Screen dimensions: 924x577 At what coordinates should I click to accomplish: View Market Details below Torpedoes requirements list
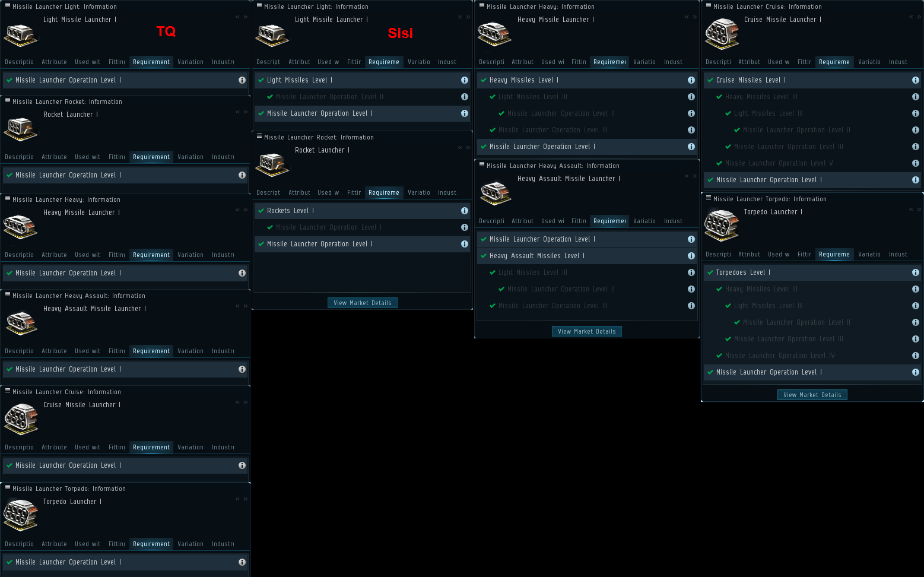pos(812,395)
